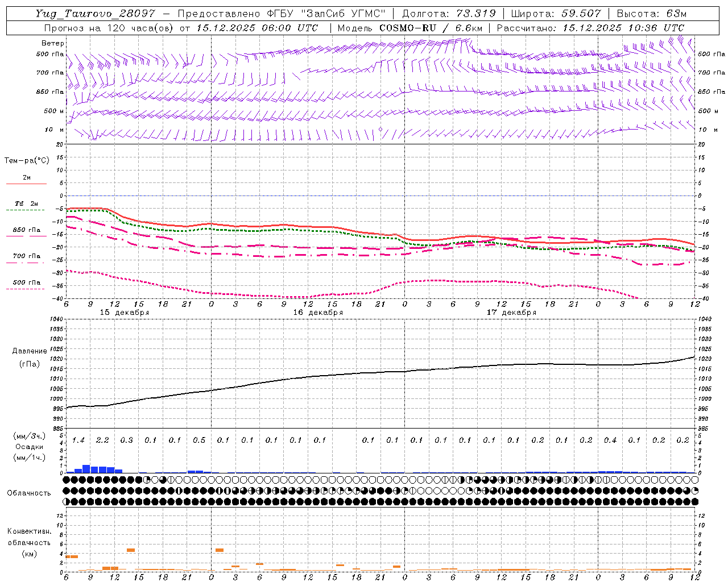Viewport: 728px width, 582px height.
Task: Select the '(мм/3ч.)' units label
Action: [29, 436]
